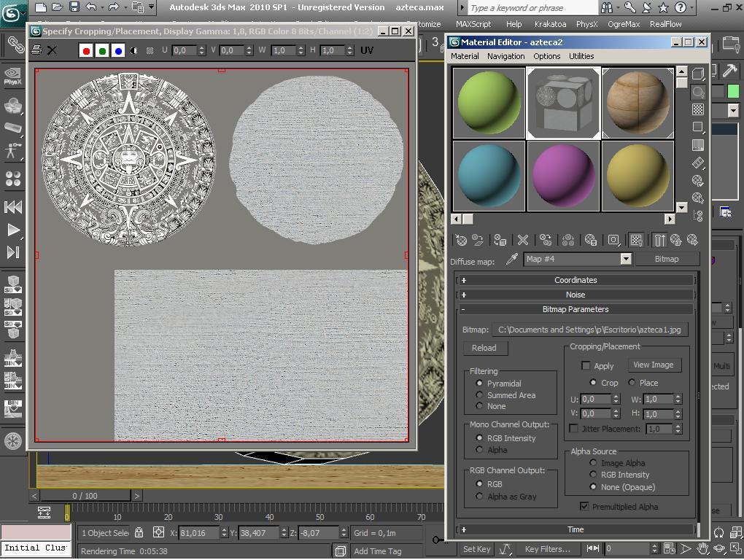
Task: Click Put Material to Scene icon
Action: click(477, 240)
